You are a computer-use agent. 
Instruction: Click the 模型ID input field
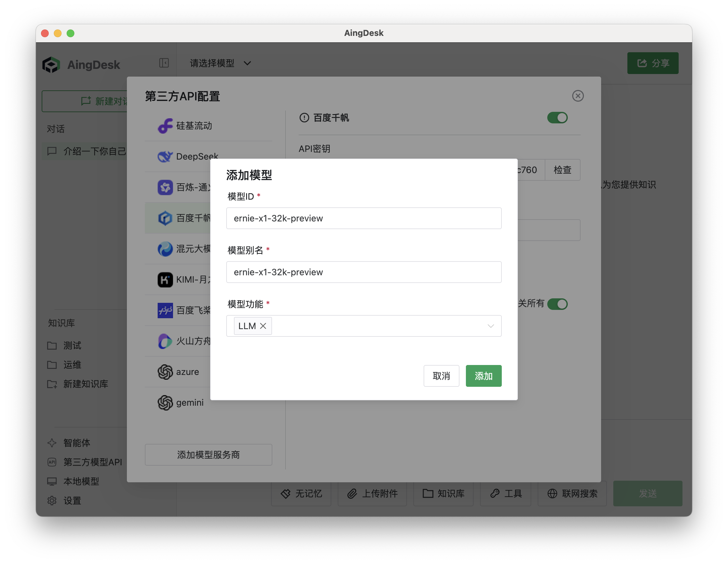pos(364,218)
